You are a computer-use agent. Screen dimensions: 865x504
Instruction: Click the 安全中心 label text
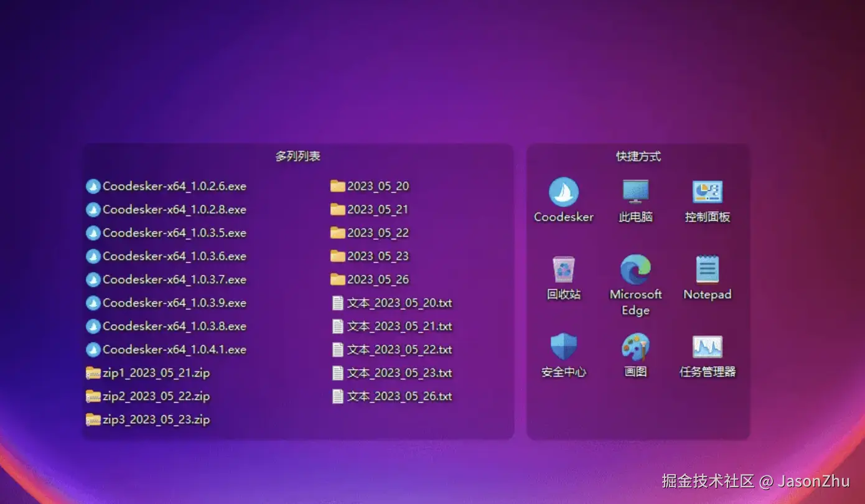coord(564,372)
